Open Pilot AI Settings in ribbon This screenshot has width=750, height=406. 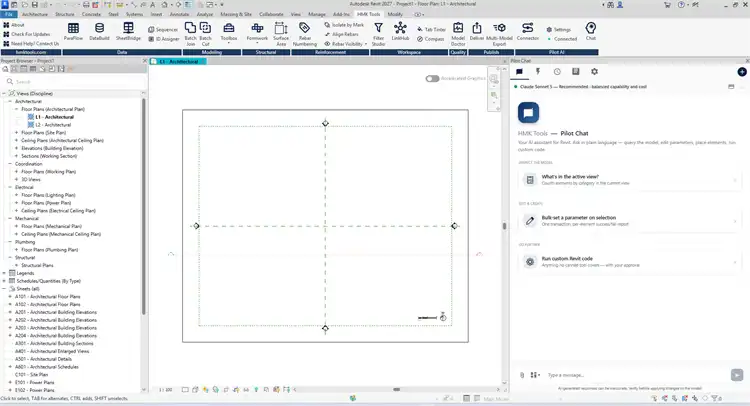(x=558, y=30)
